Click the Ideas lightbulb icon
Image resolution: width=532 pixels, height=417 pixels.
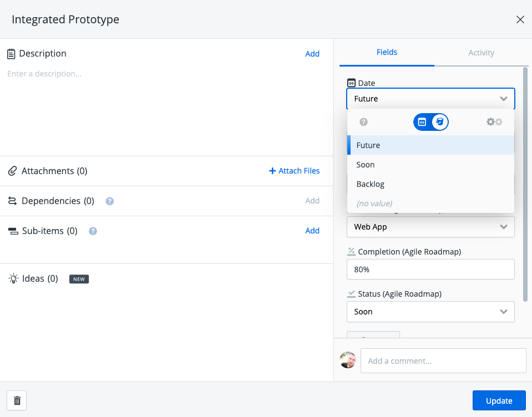(x=13, y=279)
